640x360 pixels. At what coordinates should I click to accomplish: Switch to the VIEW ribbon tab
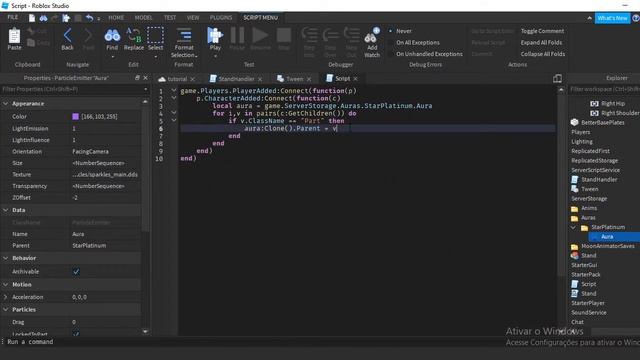pos(193,18)
